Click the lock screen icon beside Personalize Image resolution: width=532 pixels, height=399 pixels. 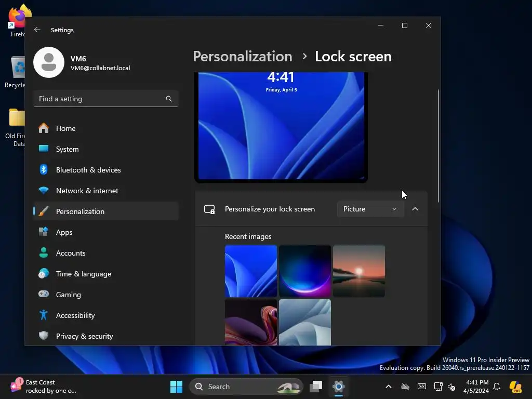pos(209,209)
